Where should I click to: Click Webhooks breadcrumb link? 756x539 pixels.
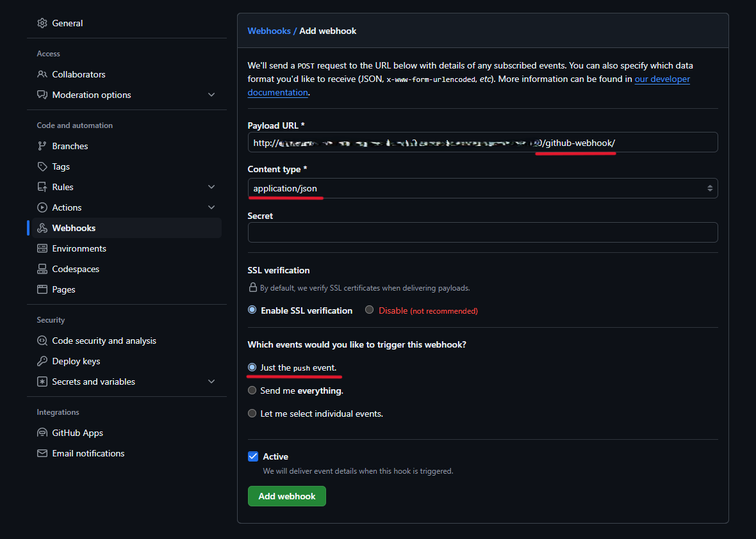coord(269,31)
